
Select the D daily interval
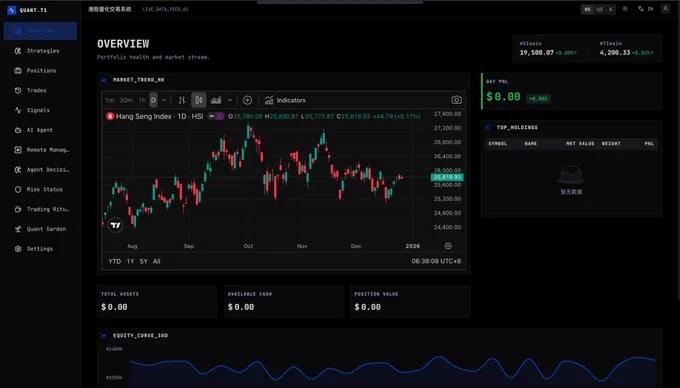click(x=153, y=100)
